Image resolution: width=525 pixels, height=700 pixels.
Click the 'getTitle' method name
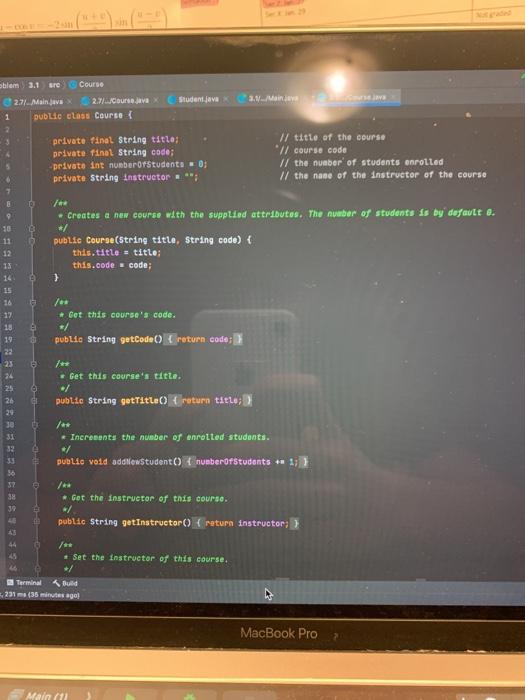coord(140,400)
